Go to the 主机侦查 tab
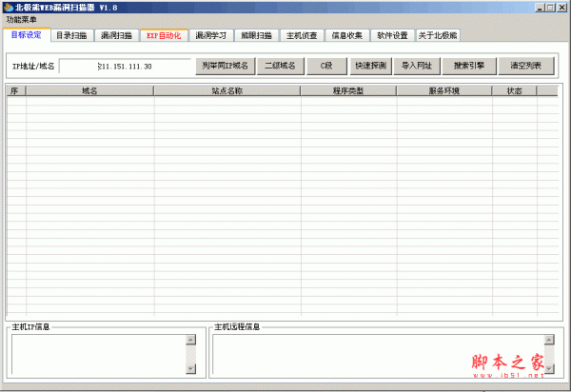The width and height of the screenshot is (571, 392). (x=302, y=36)
